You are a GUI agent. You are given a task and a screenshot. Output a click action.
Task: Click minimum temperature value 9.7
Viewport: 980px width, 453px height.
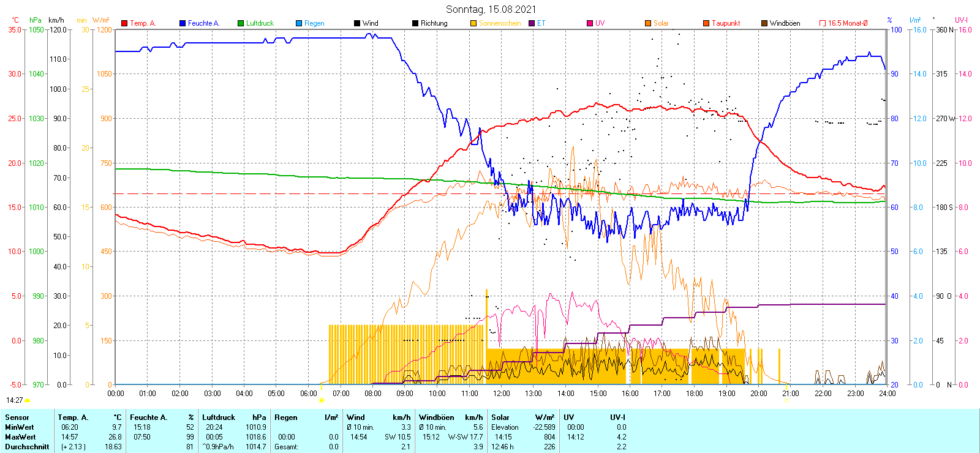[117, 427]
